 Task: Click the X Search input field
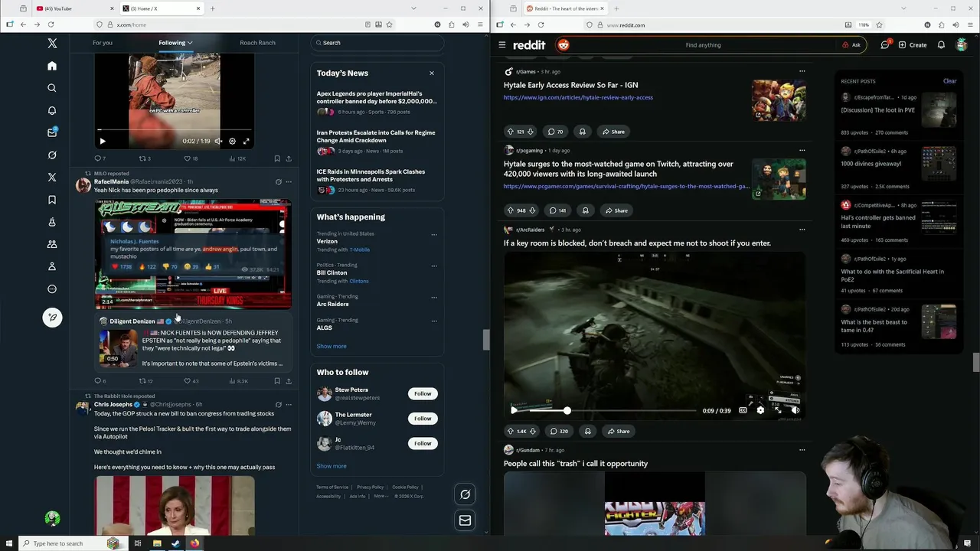click(x=377, y=43)
